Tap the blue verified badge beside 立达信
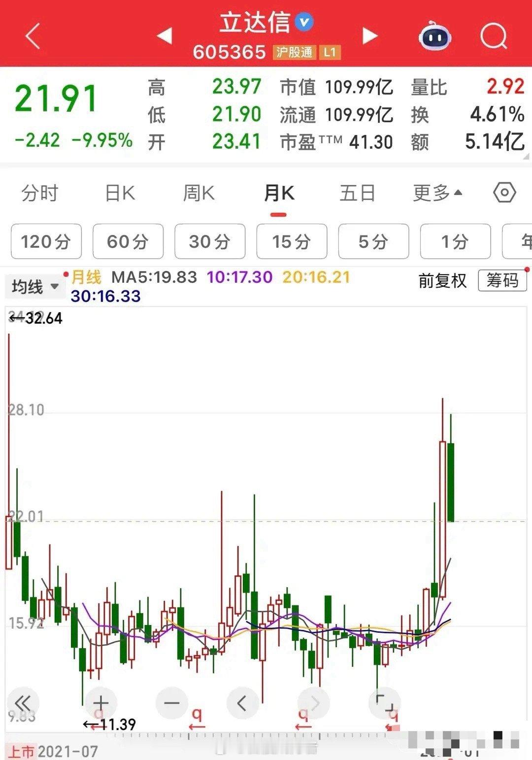The image size is (532, 760). 304,22
